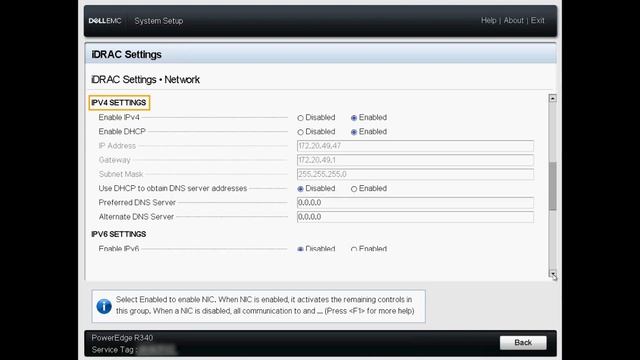640x360 pixels.
Task: Click the Dell EMC logo
Action: (105, 21)
